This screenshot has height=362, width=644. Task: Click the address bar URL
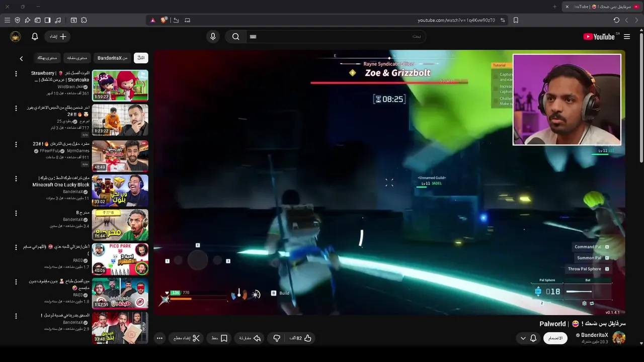click(x=456, y=20)
